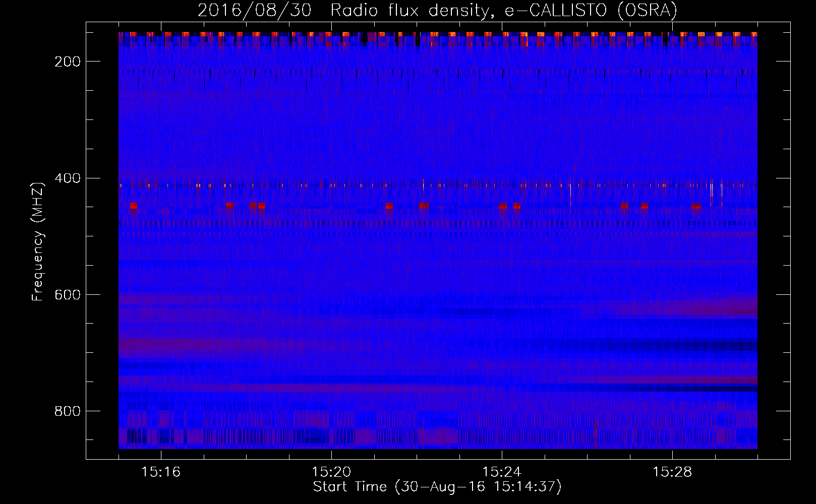Select the 200 frequency tick label
This screenshot has width=816, height=504.
click(67, 61)
